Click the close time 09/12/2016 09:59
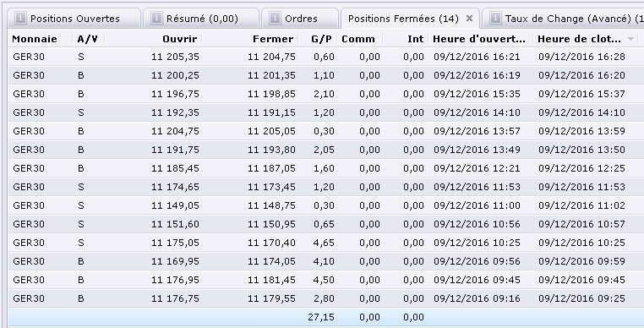 click(581, 261)
